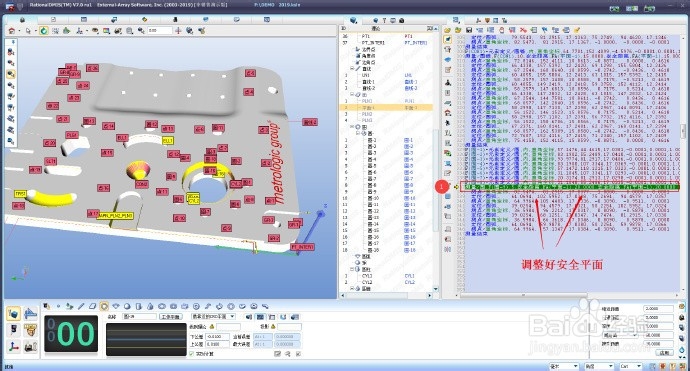Open the projection plane combo box in feature panel
Screen dimensions: 690x371
click(213, 317)
